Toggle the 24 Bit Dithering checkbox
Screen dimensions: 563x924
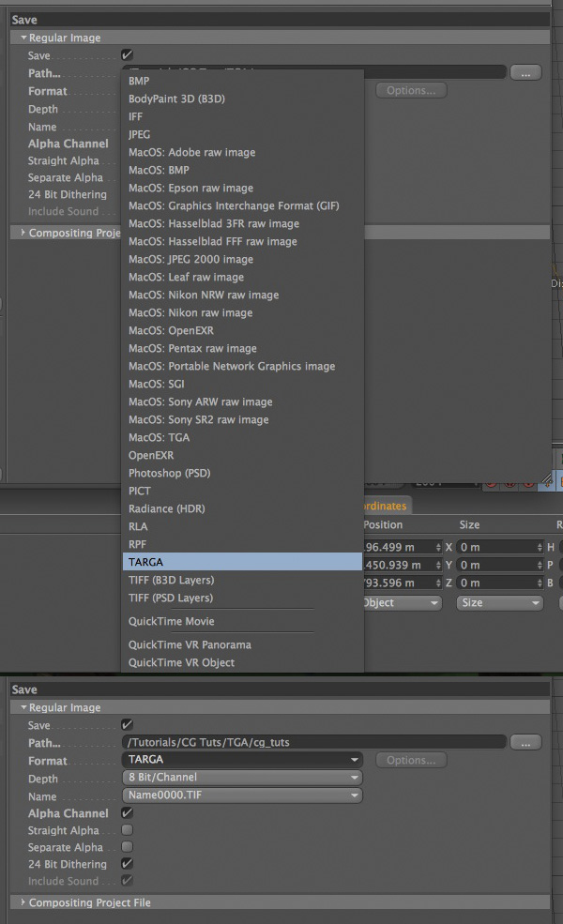(x=127, y=863)
